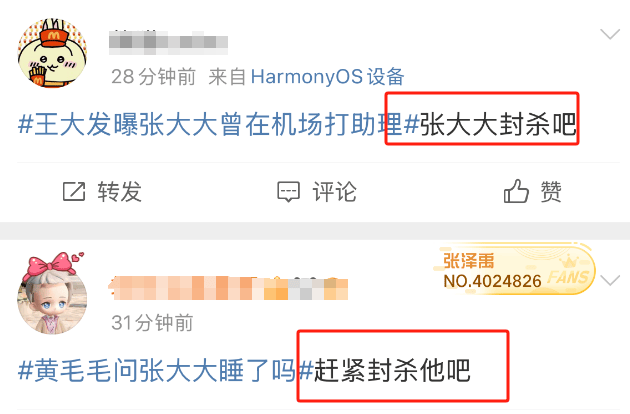Open the McDonald's hat cartoon avatar profile

[53, 53]
